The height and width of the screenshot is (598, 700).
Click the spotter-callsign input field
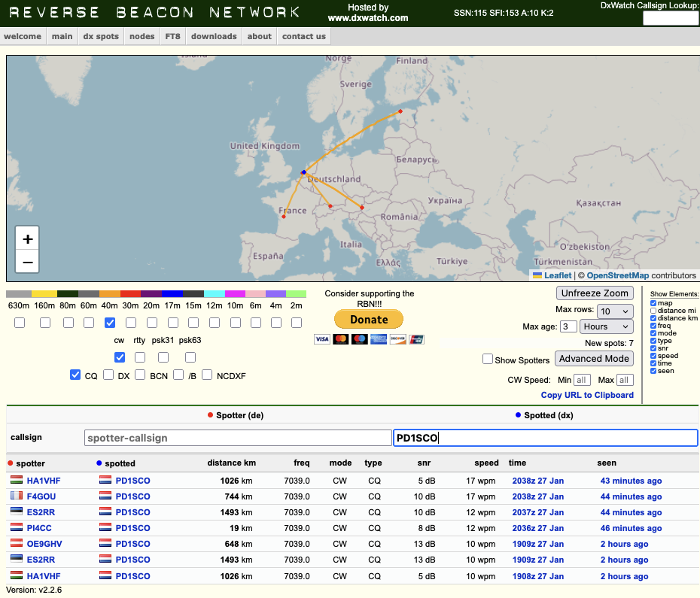pos(238,438)
